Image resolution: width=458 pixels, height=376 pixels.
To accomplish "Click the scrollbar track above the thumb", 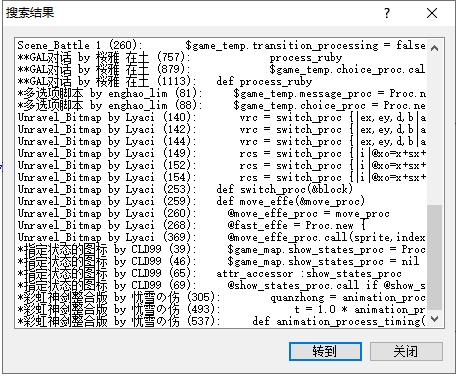I will click(x=434, y=130).
